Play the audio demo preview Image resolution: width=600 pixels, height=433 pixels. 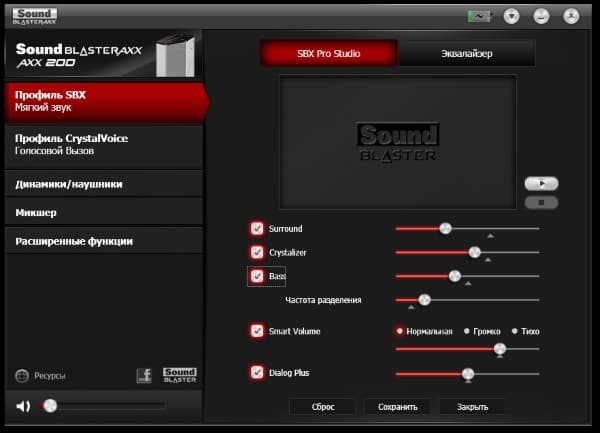[x=541, y=184]
